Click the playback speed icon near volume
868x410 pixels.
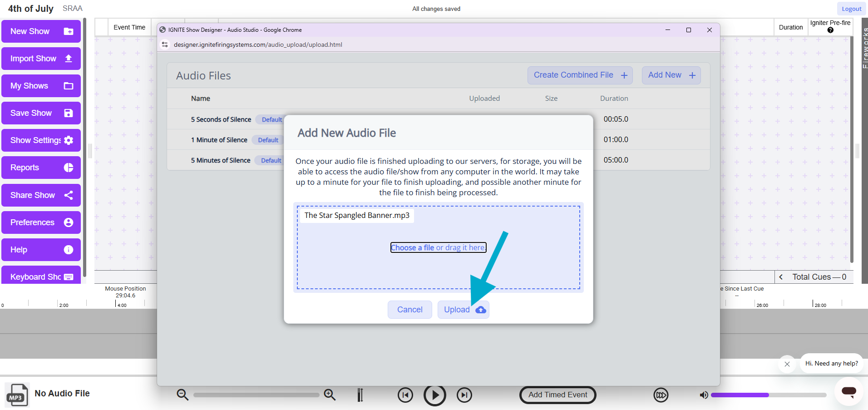point(661,395)
